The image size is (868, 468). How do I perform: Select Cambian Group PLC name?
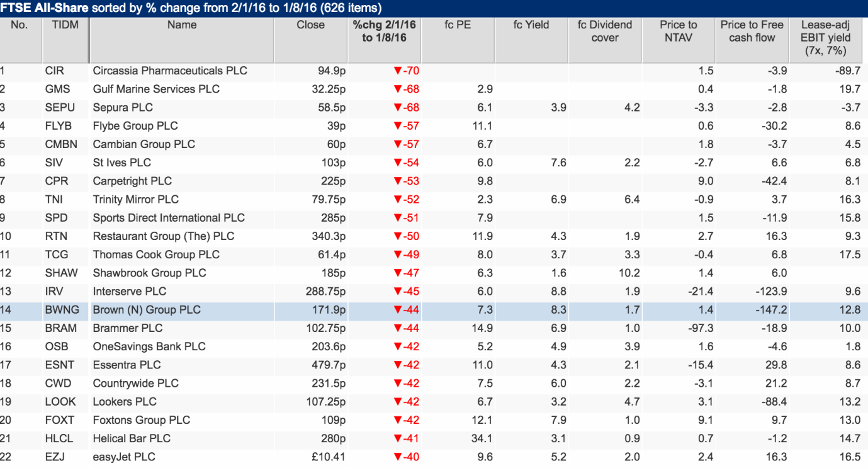point(144,144)
